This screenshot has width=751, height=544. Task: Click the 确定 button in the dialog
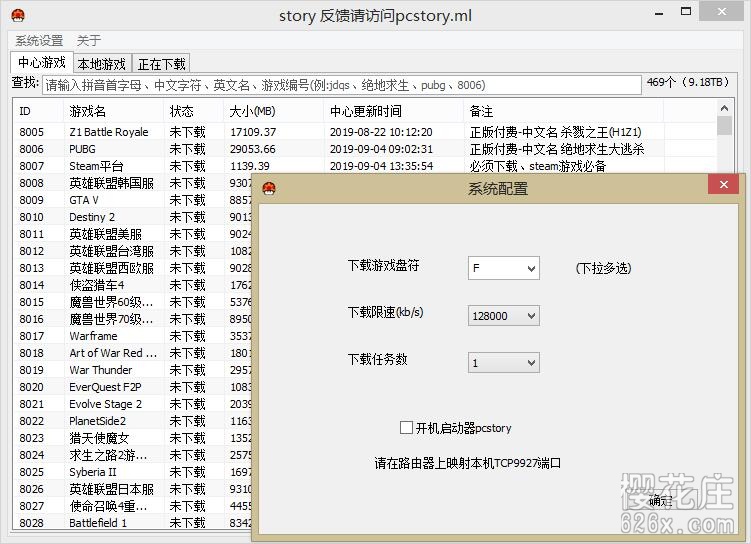point(660,501)
